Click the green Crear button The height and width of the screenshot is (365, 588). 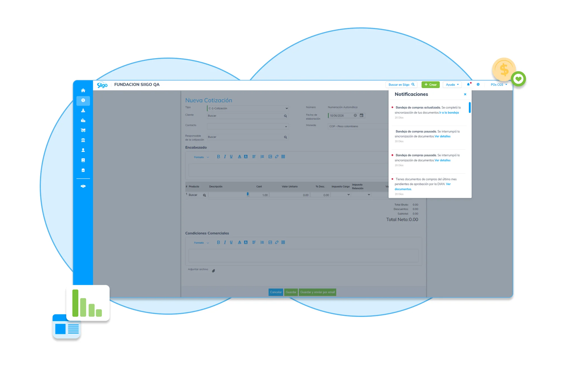click(431, 85)
